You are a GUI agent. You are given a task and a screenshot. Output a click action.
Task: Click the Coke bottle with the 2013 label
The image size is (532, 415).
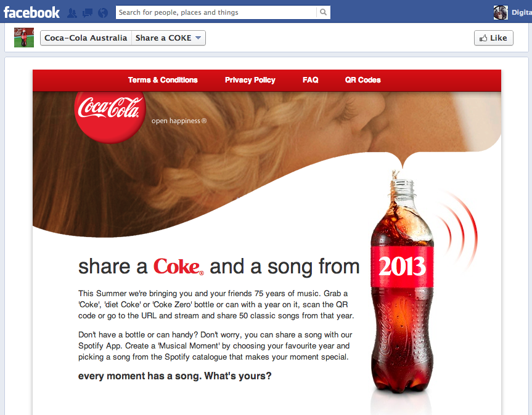pyautogui.click(x=401, y=289)
